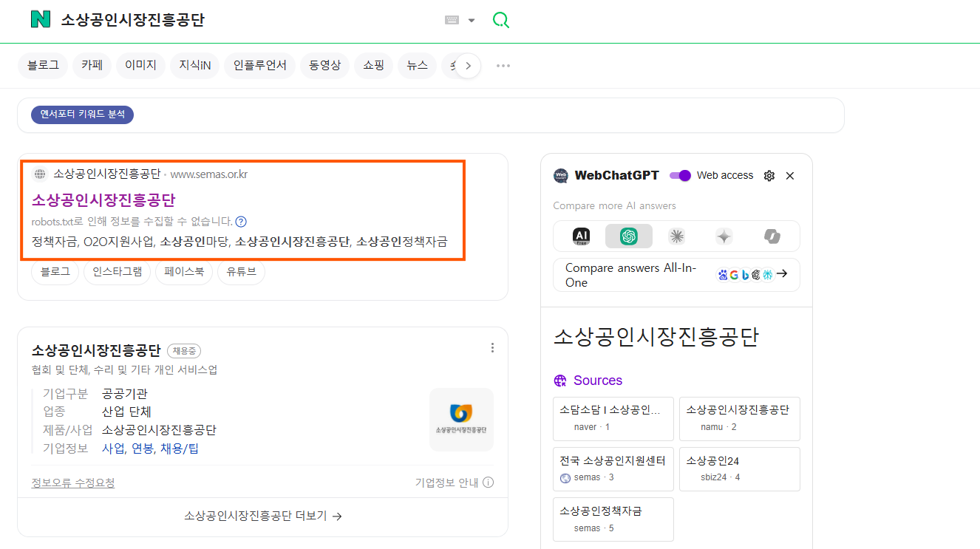Click the Naver N logo
This screenshot has height=549, width=980.
41,20
